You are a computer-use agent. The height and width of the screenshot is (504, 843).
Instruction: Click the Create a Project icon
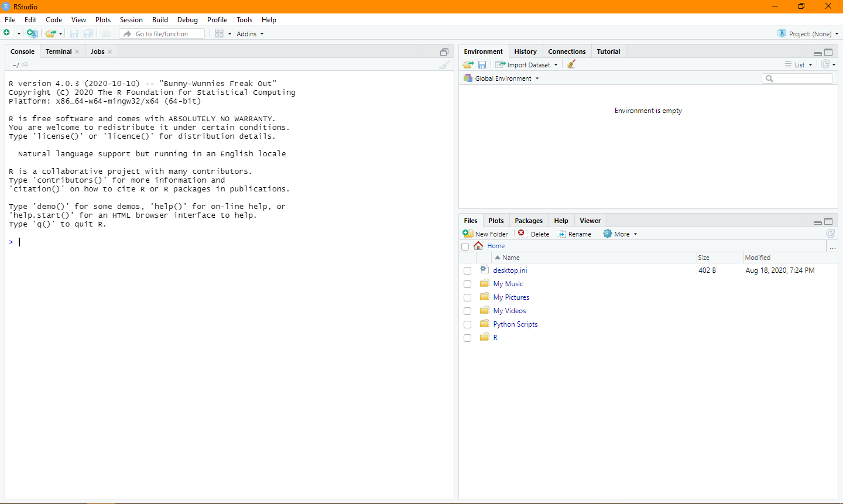[32, 33]
